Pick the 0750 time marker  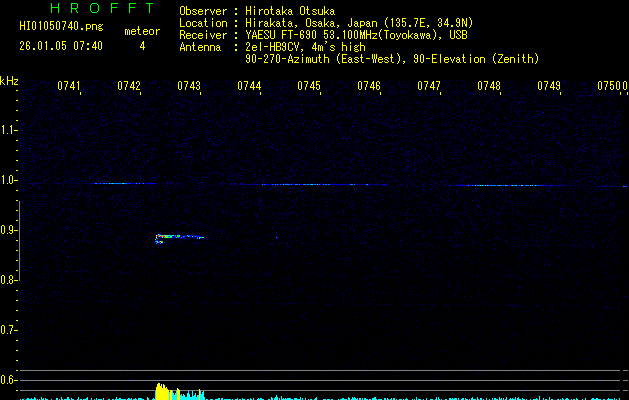(x=608, y=86)
